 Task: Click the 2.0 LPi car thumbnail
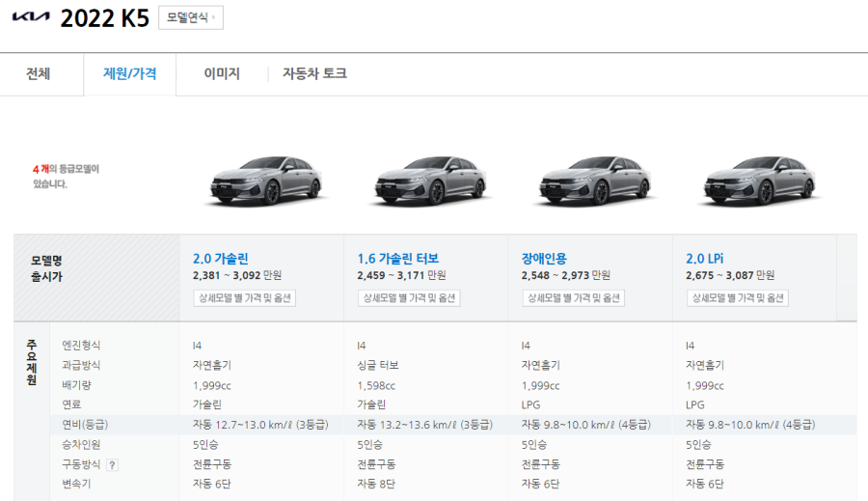(760, 181)
